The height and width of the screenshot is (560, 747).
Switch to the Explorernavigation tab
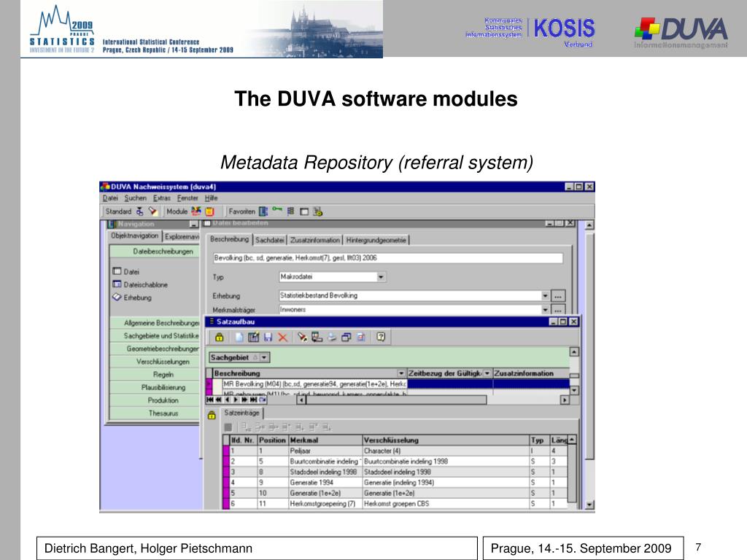[182, 236]
